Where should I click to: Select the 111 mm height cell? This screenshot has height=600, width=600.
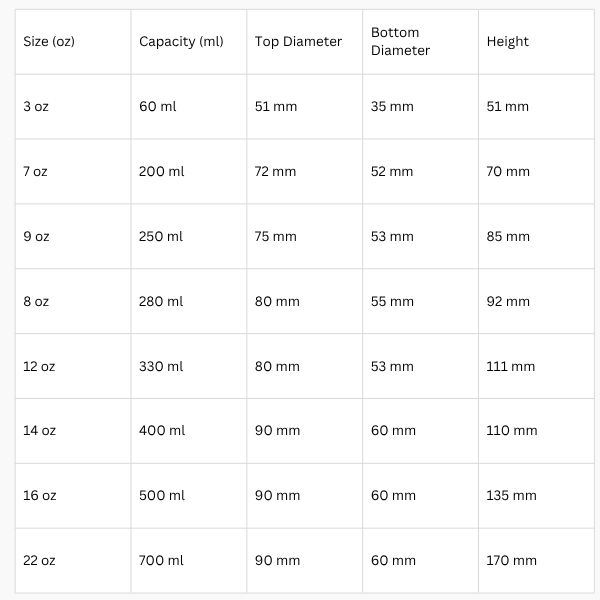pos(536,367)
